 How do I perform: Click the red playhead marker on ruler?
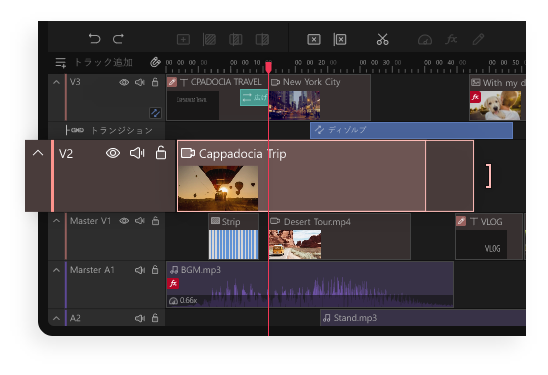[268, 67]
